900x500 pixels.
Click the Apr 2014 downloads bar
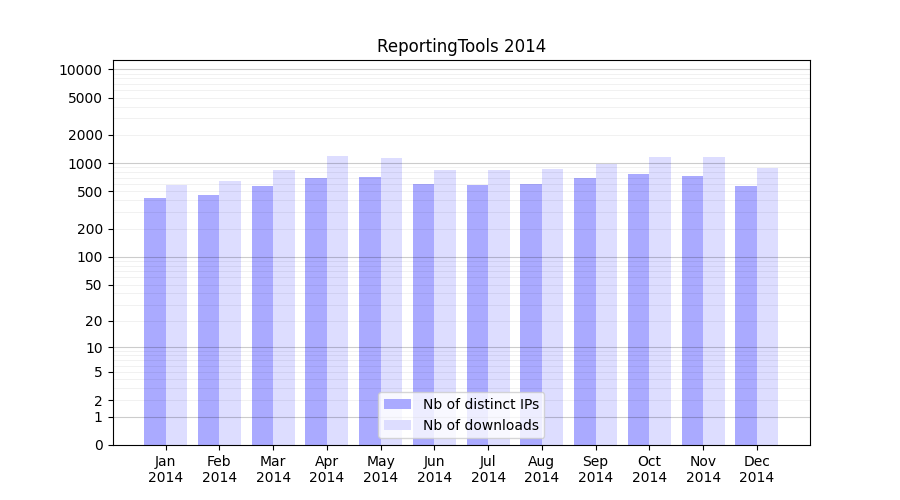click(x=338, y=300)
